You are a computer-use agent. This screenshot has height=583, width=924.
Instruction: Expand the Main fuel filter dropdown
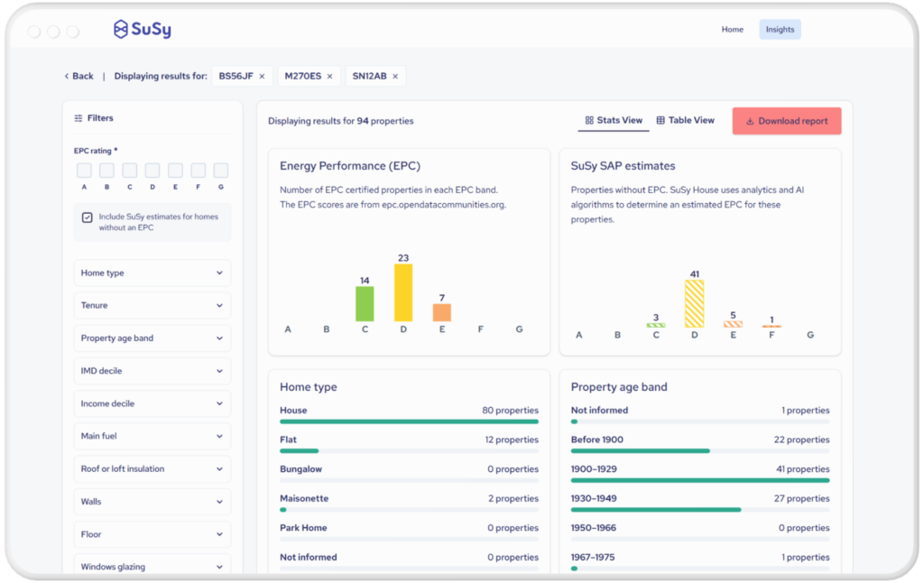coord(152,436)
